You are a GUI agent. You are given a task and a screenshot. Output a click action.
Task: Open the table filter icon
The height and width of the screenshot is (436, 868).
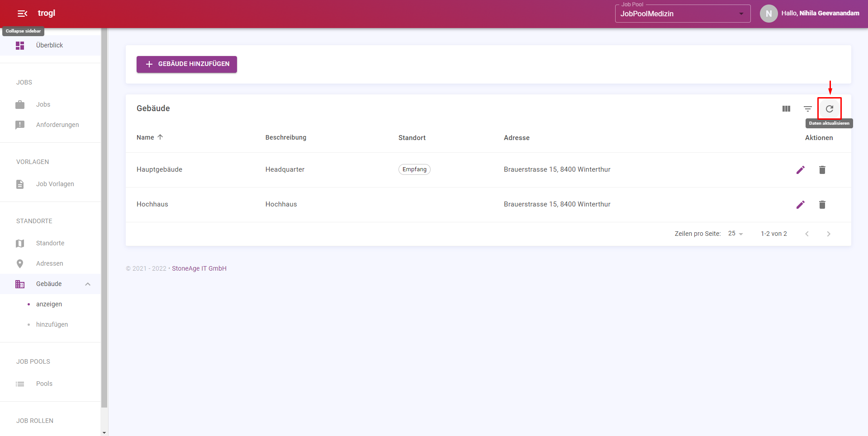pos(808,109)
